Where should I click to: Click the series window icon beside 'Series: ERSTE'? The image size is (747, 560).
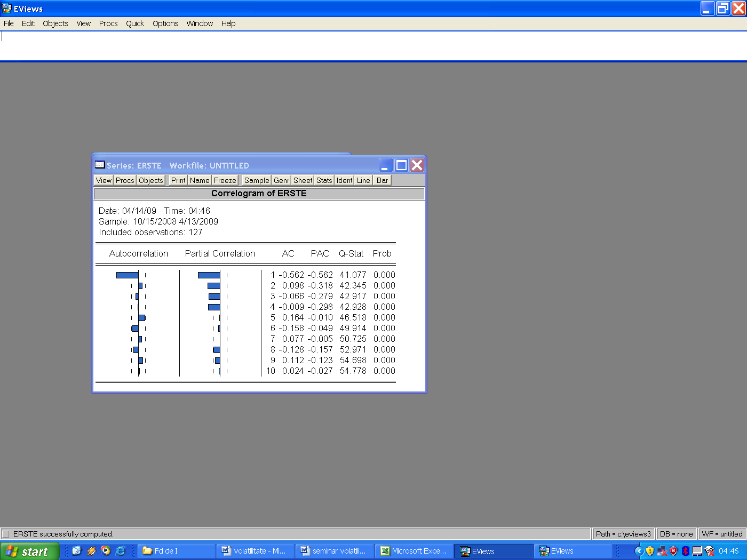pyautogui.click(x=100, y=165)
